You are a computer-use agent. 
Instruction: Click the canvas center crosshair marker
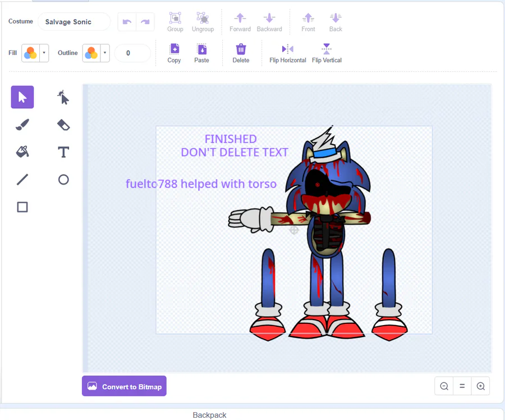tap(293, 230)
